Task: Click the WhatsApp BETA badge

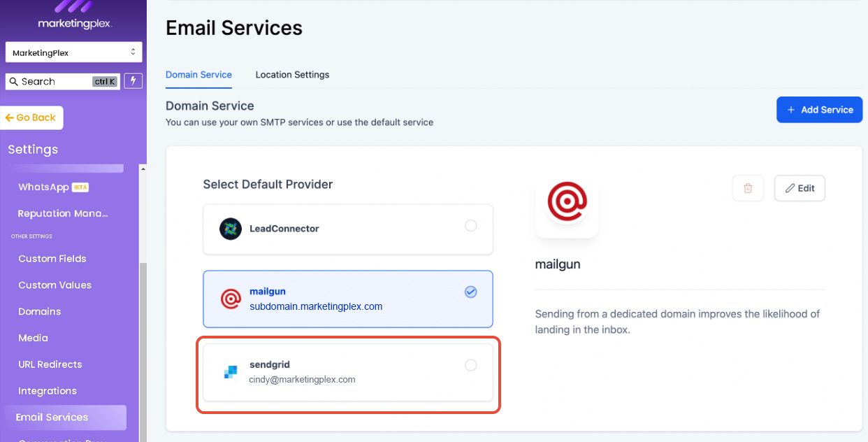Action: (80, 187)
